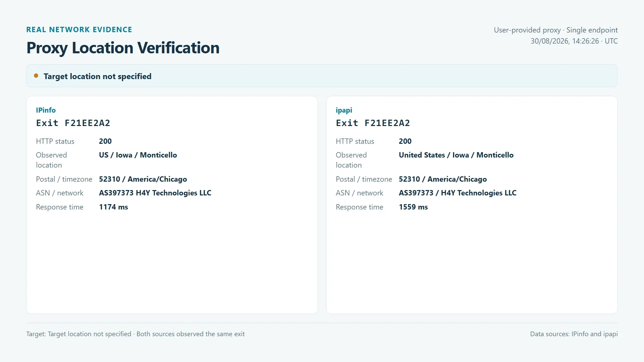Select 'AS397373 / H4Y Technologies LLC' in ipapi card

458,193
